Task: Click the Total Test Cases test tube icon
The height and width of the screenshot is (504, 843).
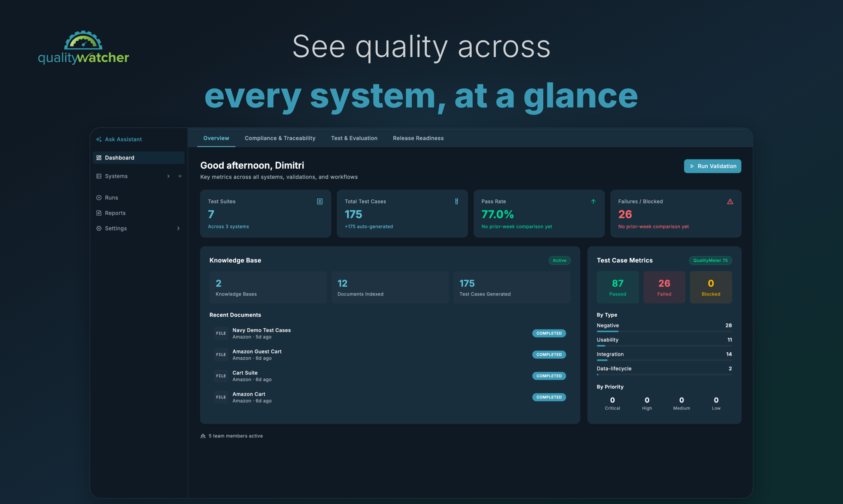Action: coord(456,201)
